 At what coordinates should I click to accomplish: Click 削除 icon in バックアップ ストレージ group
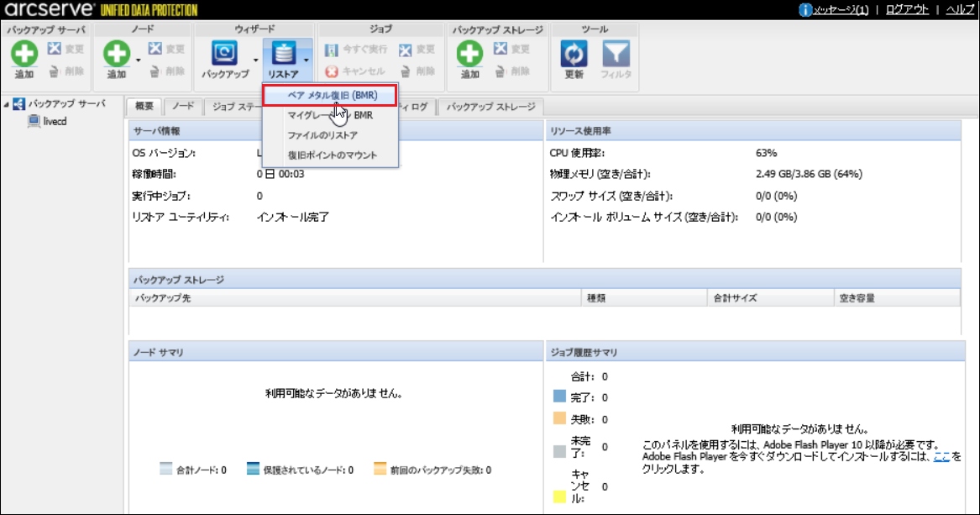coord(500,71)
